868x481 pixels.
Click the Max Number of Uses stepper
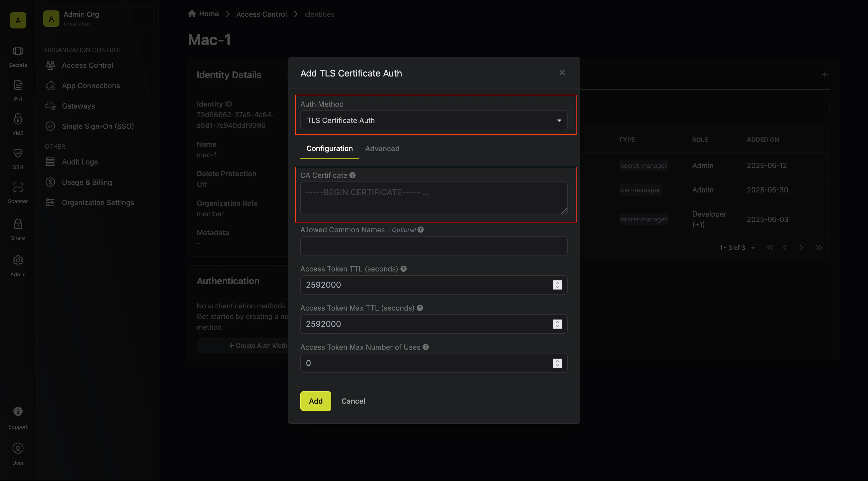tap(557, 363)
